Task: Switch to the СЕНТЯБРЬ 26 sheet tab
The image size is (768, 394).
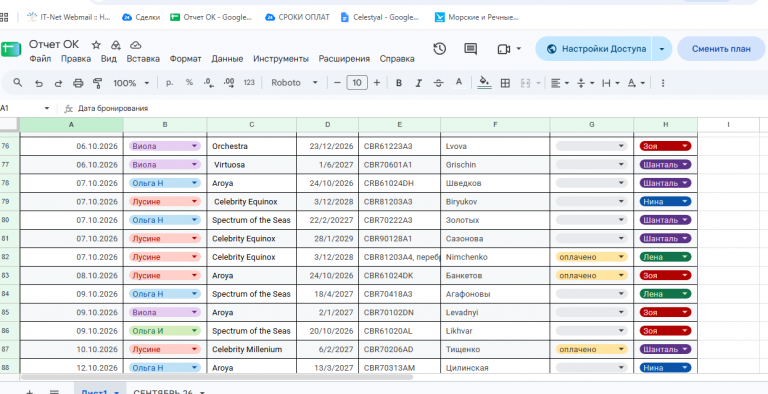Action: pyautogui.click(x=169, y=392)
